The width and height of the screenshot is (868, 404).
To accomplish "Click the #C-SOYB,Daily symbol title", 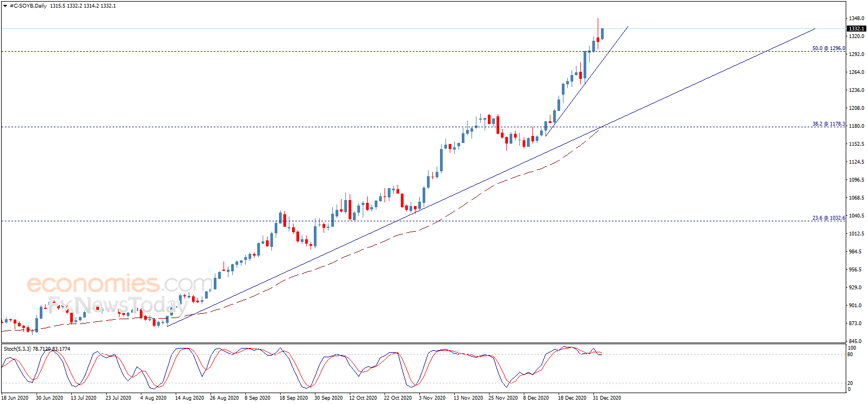I will 28,6.
